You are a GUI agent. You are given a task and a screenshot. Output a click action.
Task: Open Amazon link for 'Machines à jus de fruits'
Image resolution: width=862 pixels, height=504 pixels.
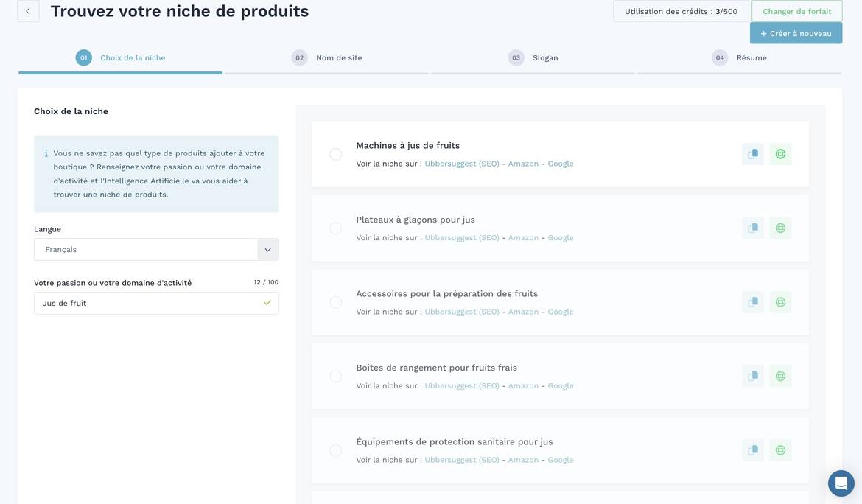click(523, 164)
